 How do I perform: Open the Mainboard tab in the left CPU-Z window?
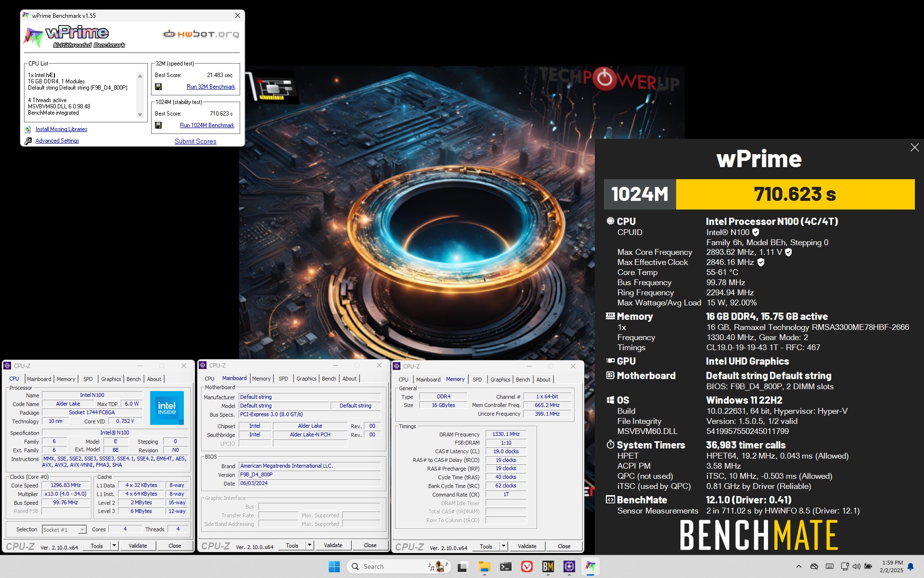39,379
